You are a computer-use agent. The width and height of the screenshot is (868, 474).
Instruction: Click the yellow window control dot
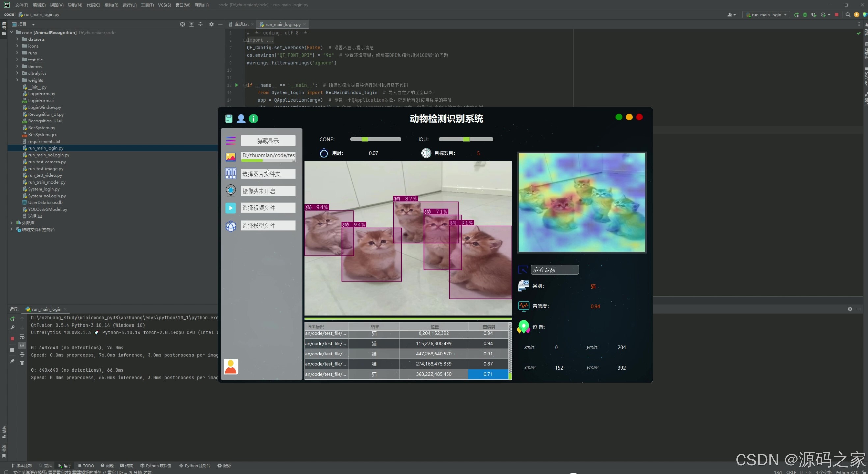coord(629,117)
